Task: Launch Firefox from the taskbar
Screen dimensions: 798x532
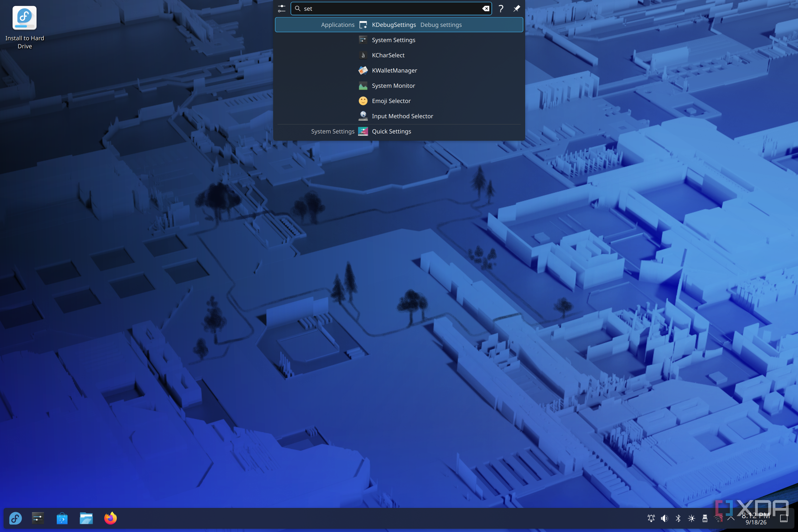Action: click(x=110, y=518)
